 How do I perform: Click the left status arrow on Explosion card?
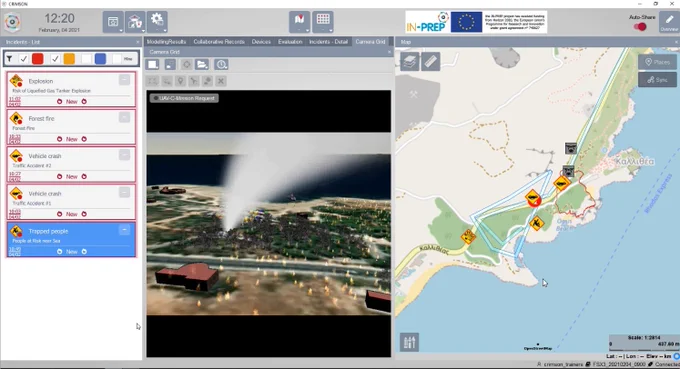59,101
